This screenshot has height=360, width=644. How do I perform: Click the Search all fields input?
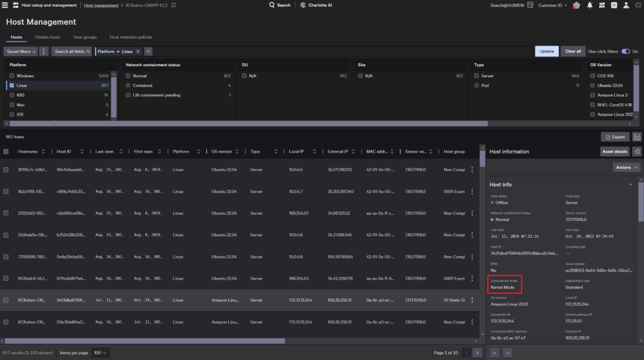coord(71,51)
